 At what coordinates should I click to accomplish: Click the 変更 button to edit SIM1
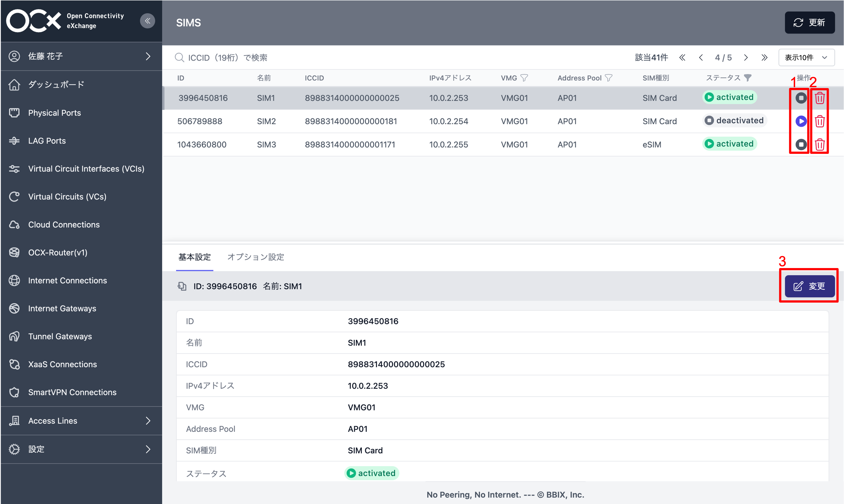coord(809,286)
